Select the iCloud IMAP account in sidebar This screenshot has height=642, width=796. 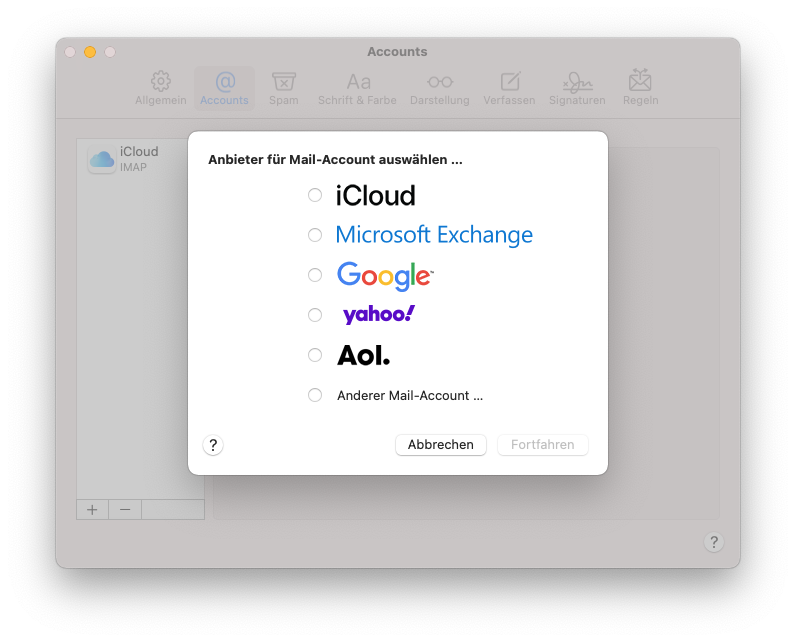[x=133, y=159]
